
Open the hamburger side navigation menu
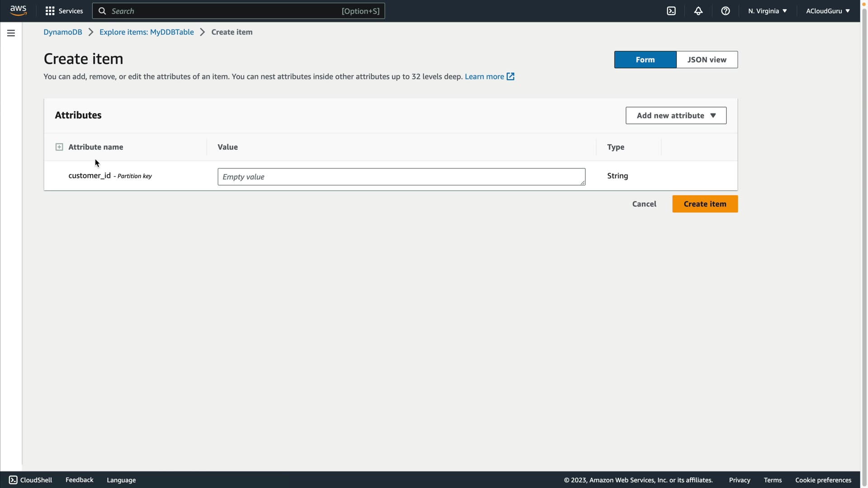pyautogui.click(x=11, y=33)
